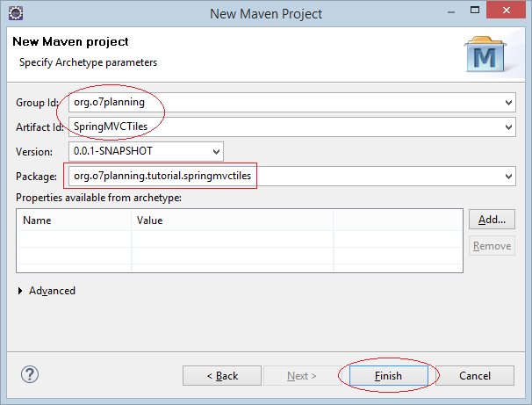The image size is (532, 405).
Task: Click the Eclipse window icon in title bar
Action: 16,13
